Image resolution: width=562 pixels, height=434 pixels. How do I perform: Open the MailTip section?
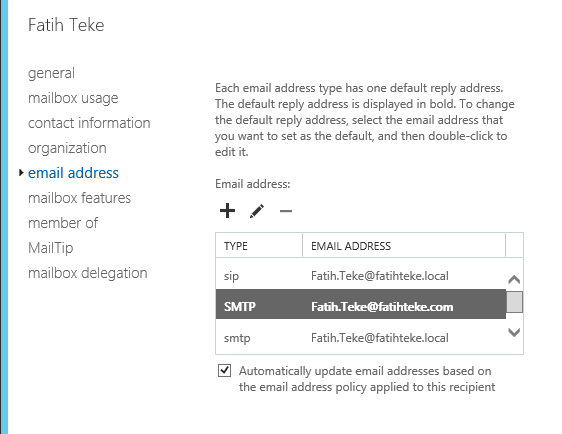pos(51,248)
